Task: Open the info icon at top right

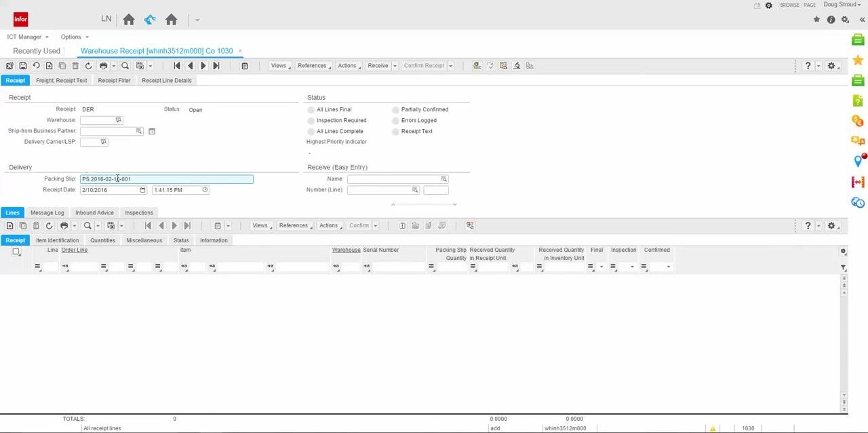Action: (x=831, y=20)
